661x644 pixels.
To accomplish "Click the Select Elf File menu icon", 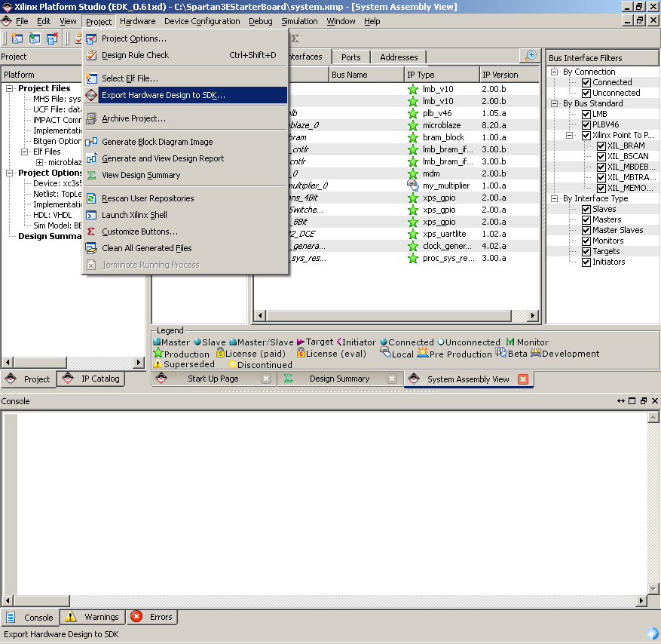I will pos(91,78).
